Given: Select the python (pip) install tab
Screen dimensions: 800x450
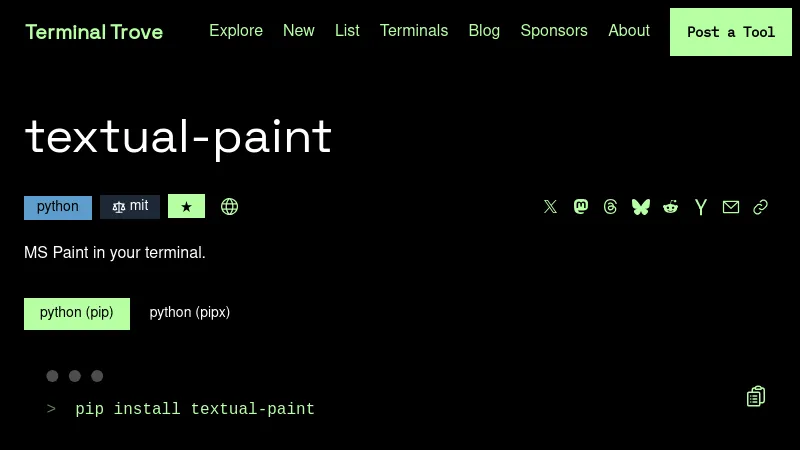Looking at the screenshot, I should point(77,313).
